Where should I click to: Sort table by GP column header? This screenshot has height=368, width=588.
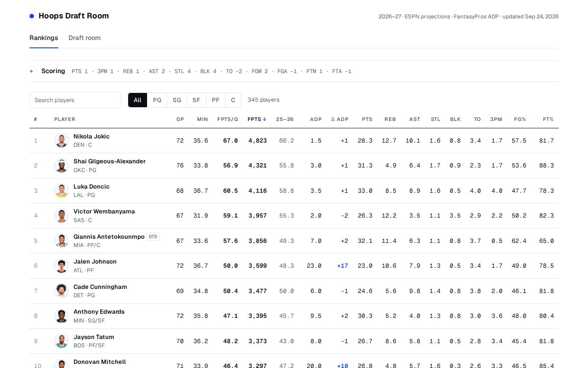coord(180,119)
